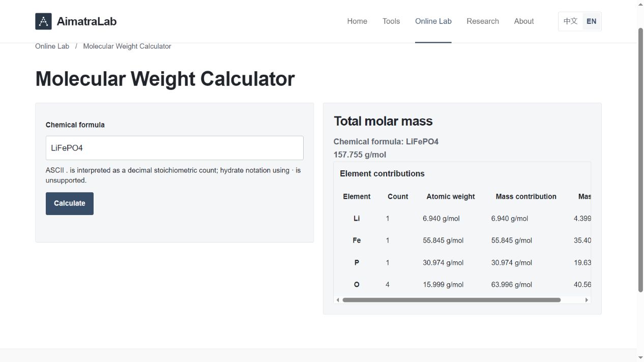Click the Count column header
The image size is (644, 362).
point(398,196)
